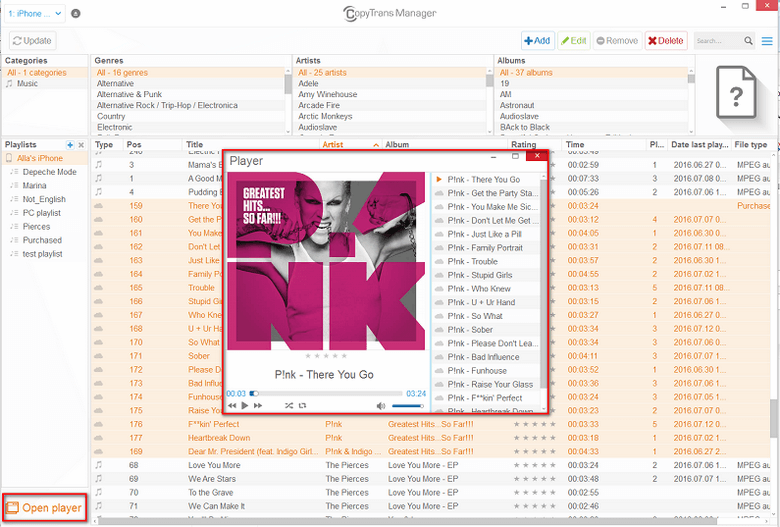Click the search magnifier icon

coord(748,41)
